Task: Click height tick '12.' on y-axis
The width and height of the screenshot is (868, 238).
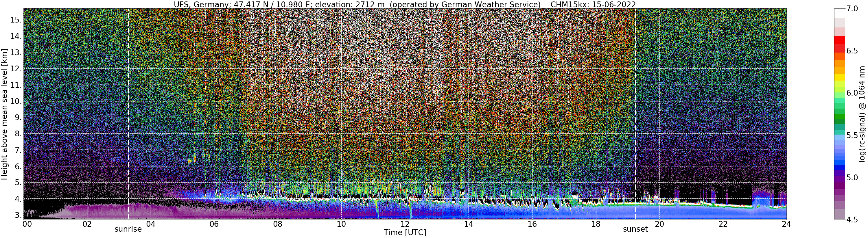Action: tap(16, 69)
